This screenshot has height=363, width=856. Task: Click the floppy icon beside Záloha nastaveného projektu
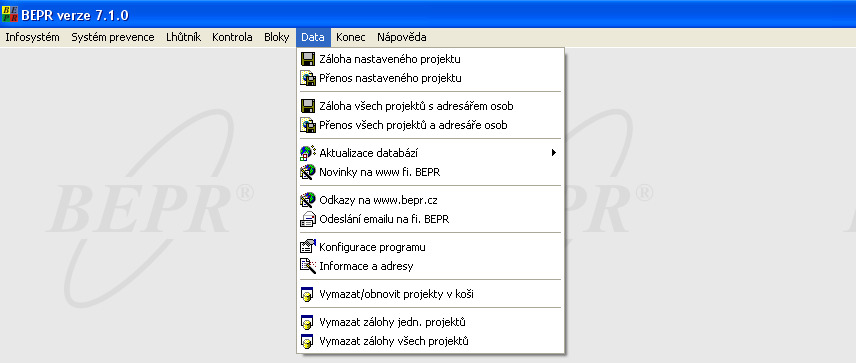[308, 59]
